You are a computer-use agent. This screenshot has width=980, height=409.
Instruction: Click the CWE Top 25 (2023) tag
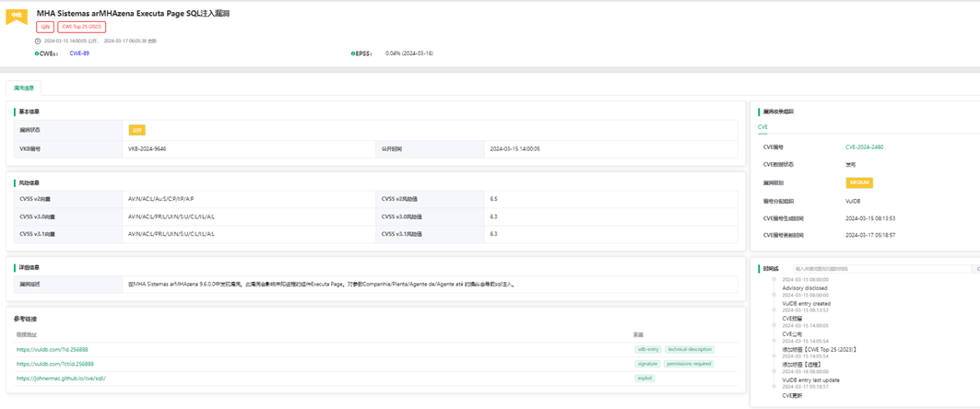(82, 27)
